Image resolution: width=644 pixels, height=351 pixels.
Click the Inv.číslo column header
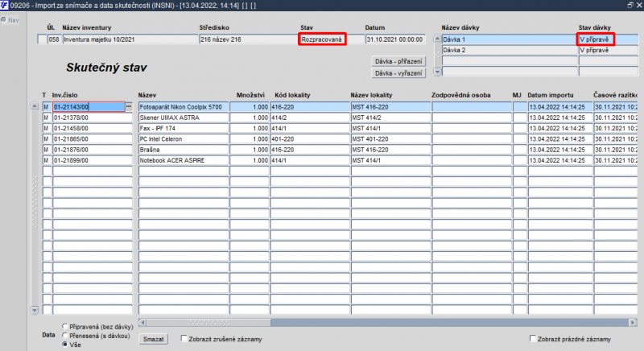(64, 95)
